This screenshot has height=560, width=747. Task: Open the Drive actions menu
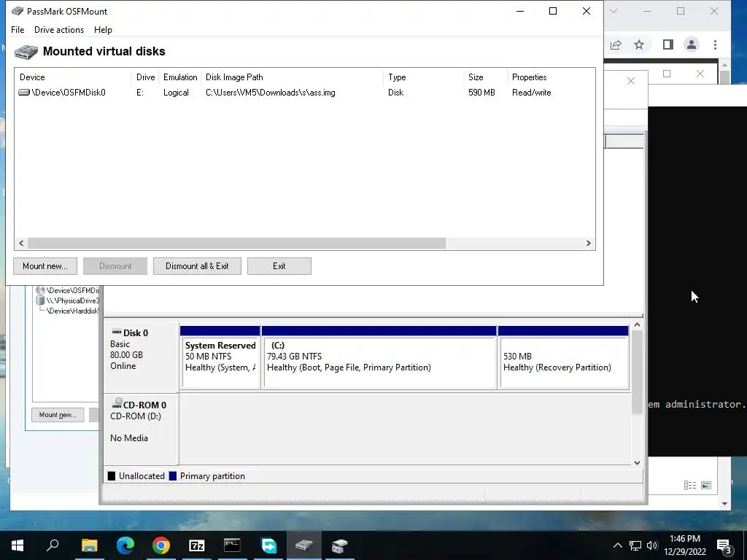pyautogui.click(x=59, y=29)
